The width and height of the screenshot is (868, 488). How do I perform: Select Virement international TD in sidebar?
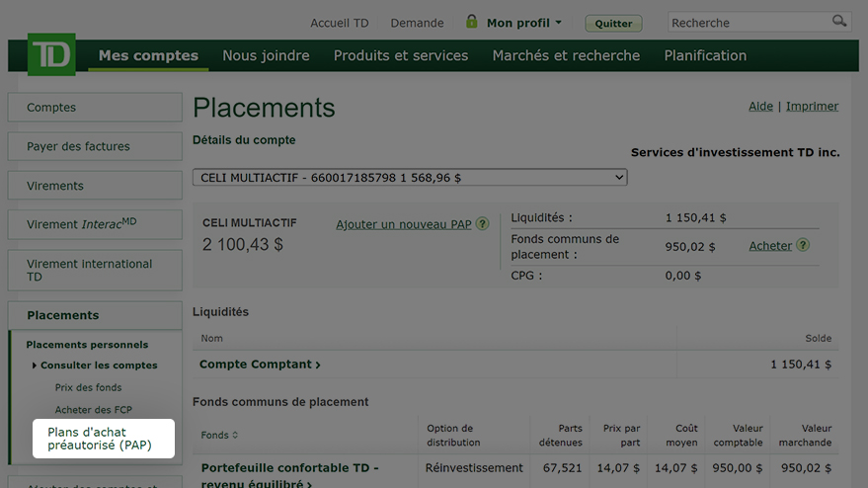click(95, 271)
